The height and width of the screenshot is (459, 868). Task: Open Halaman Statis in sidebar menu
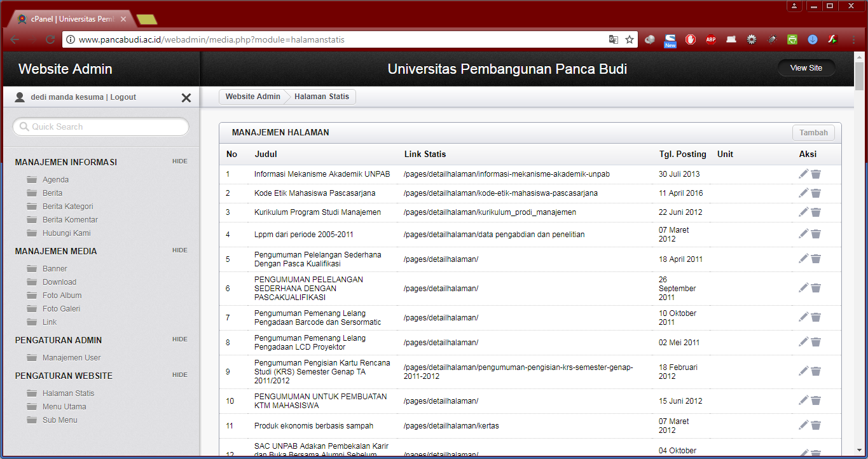[x=68, y=394]
